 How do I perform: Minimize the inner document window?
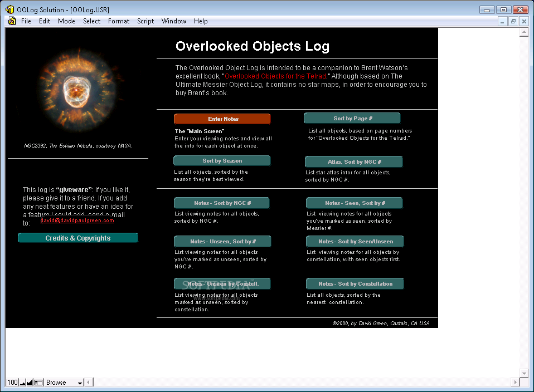point(502,21)
